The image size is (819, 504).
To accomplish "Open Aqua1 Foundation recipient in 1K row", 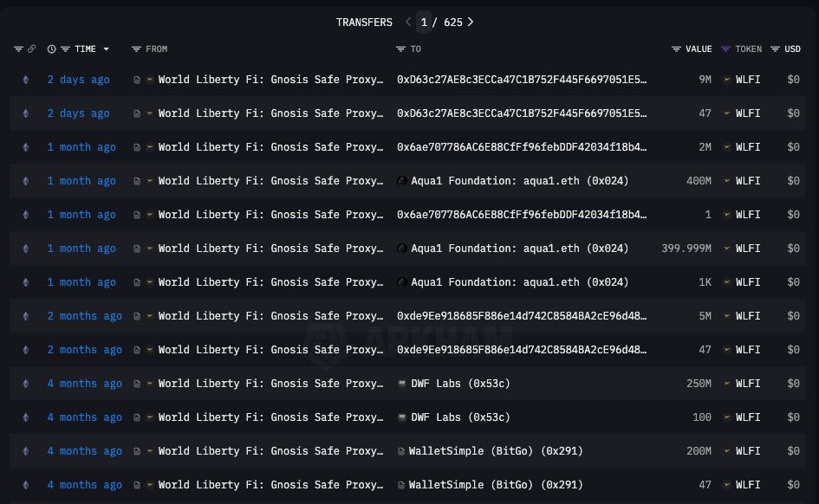I will pos(520,282).
